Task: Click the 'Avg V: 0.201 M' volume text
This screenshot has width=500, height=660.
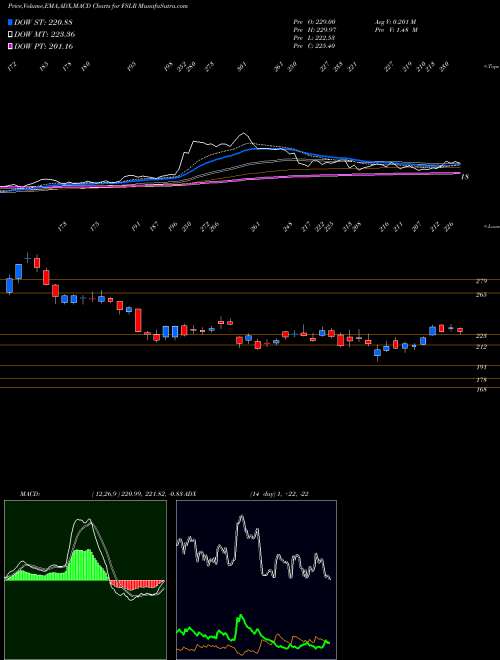Action: coord(395,21)
